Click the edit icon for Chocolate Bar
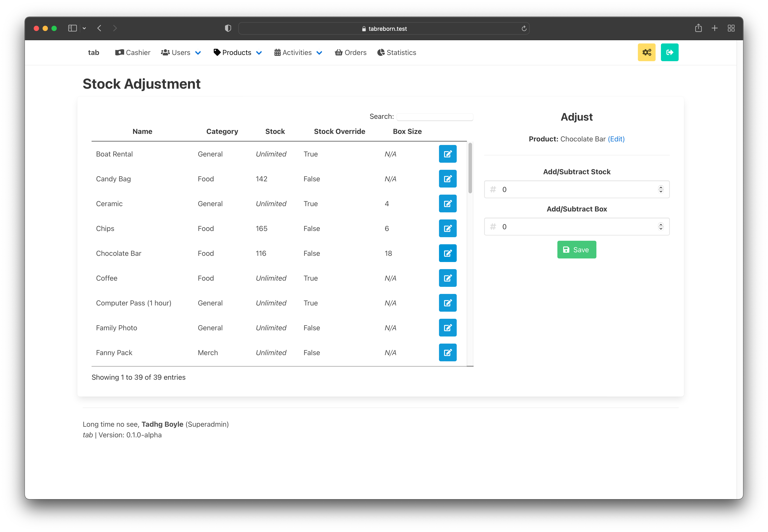 click(x=447, y=253)
